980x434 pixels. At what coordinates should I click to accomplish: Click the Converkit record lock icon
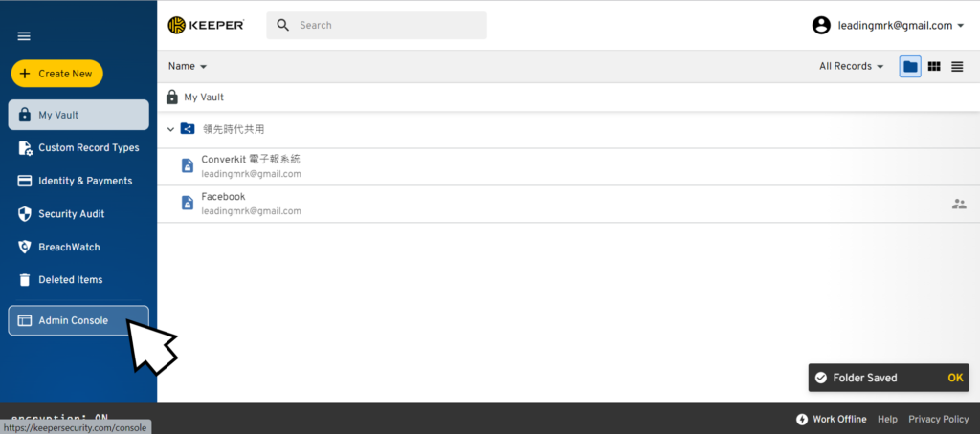coord(187,166)
